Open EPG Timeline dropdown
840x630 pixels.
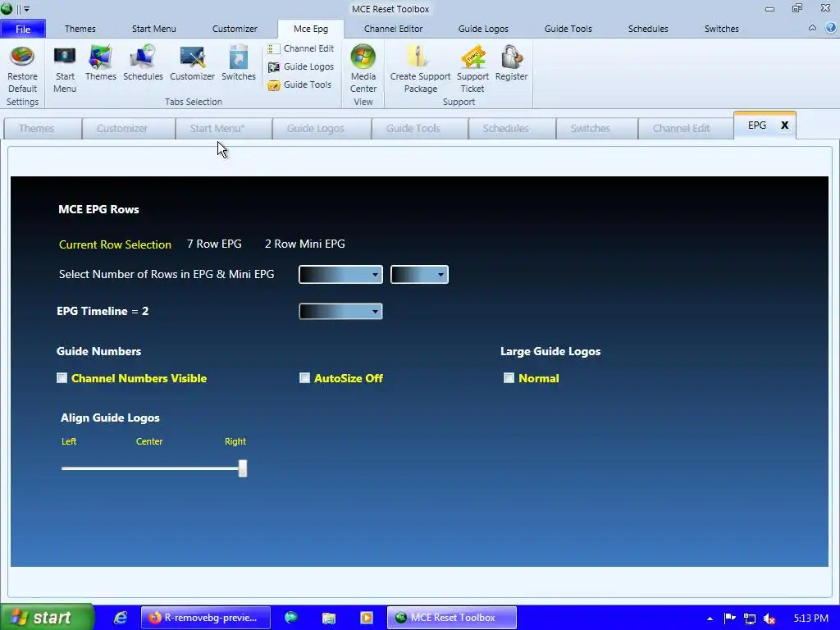[340, 311]
